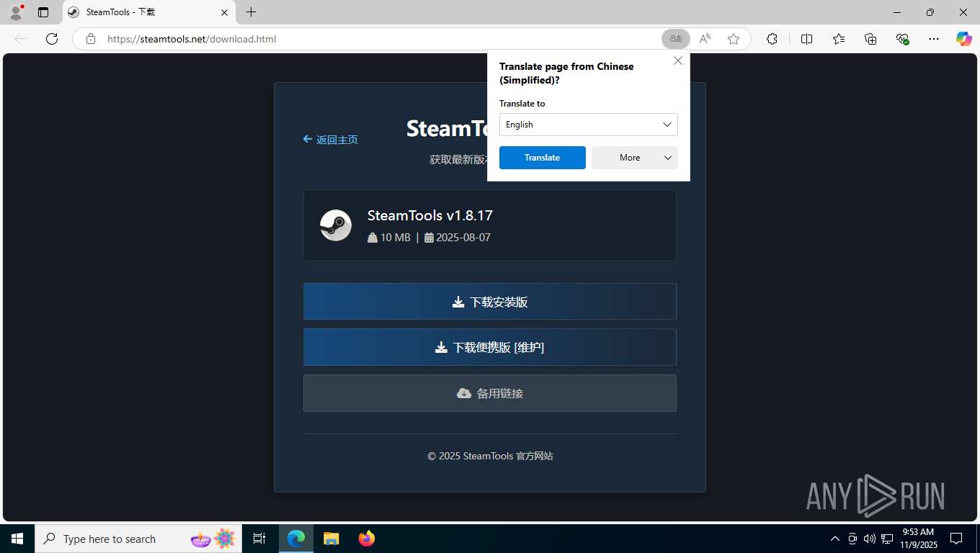The width and height of the screenshot is (980, 553).
Task: Download the installer via 下载安装版
Action: [x=490, y=302]
